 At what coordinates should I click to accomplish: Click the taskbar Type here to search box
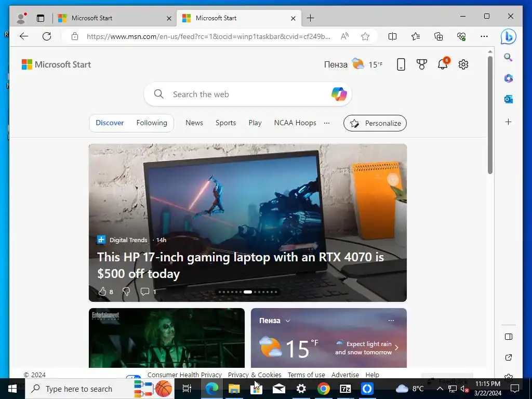100,389
